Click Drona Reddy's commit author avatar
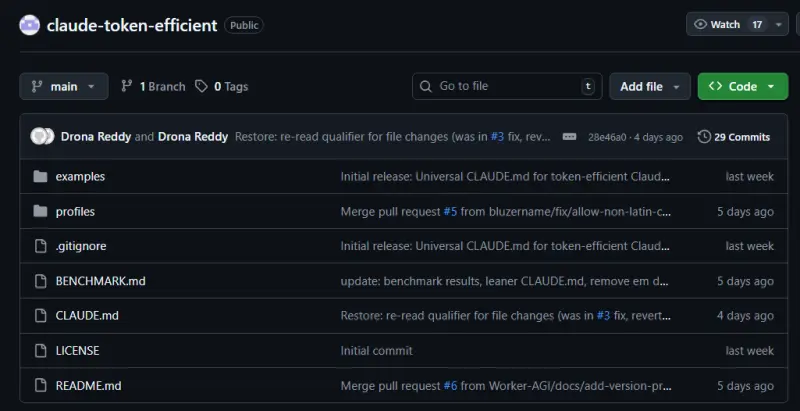Screen dimensions: 800x411 click(x=42, y=137)
